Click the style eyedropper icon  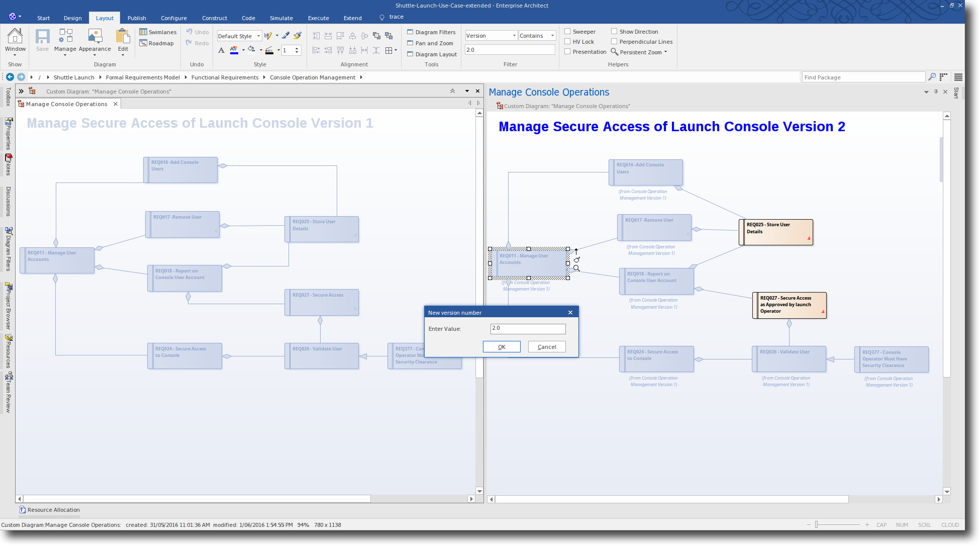coord(285,36)
